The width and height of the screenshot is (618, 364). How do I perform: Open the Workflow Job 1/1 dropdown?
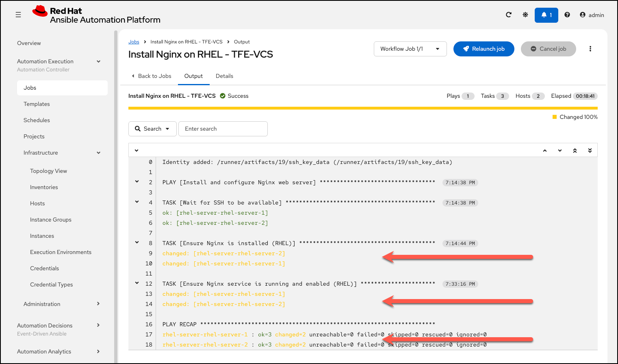pyautogui.click(x=410, y=49)
